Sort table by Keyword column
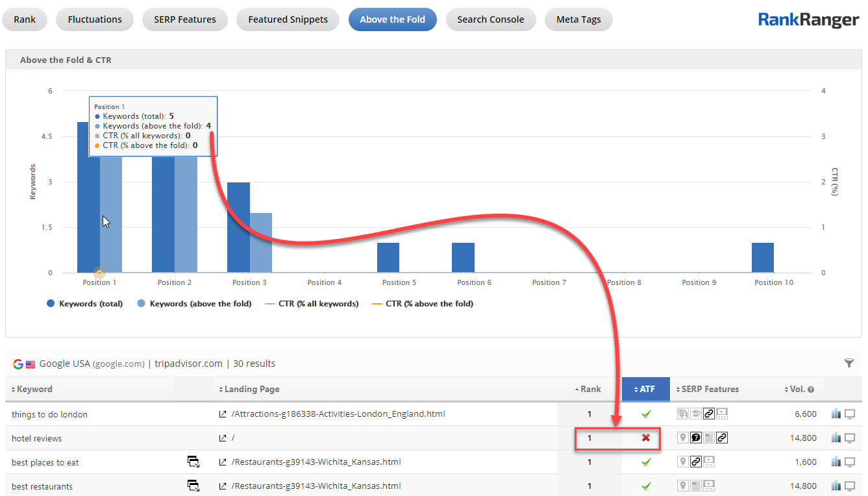 coord(32,389)
